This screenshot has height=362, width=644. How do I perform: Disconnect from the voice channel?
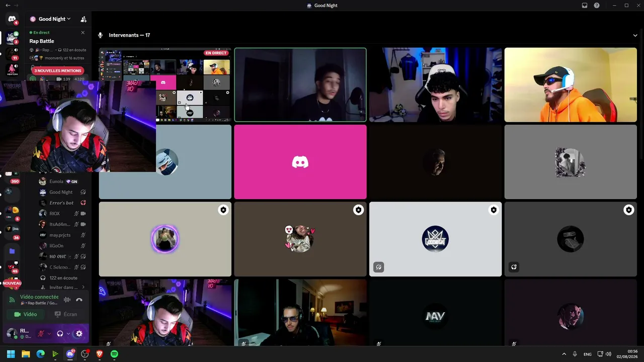tap(79, 300)
